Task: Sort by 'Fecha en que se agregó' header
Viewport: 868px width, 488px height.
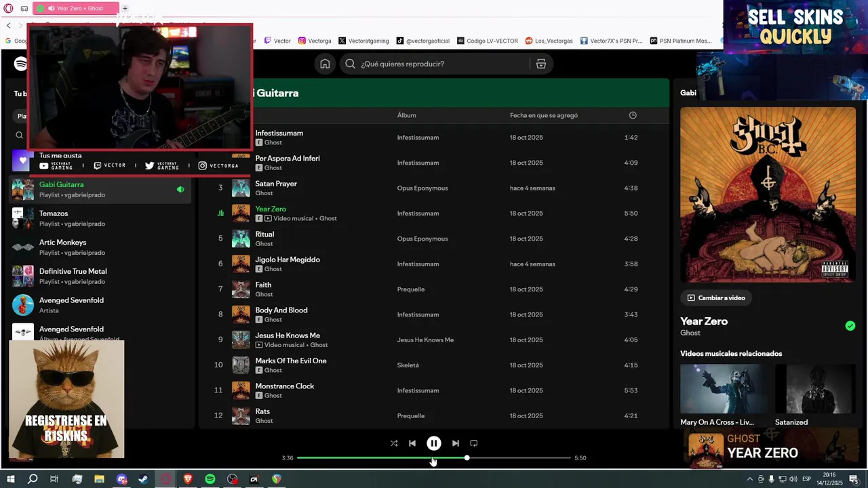Action: point(544,115)
